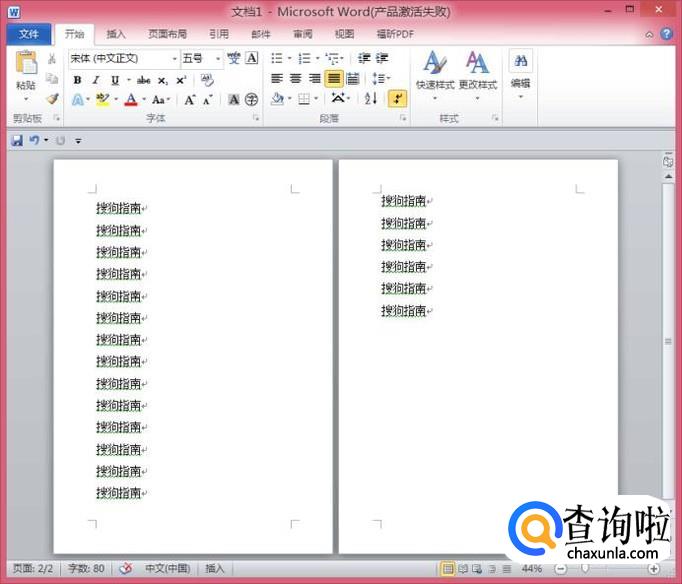Click the Bullets list icon
The height and width of the screenshot is (584, 682).
click(277, 58)
